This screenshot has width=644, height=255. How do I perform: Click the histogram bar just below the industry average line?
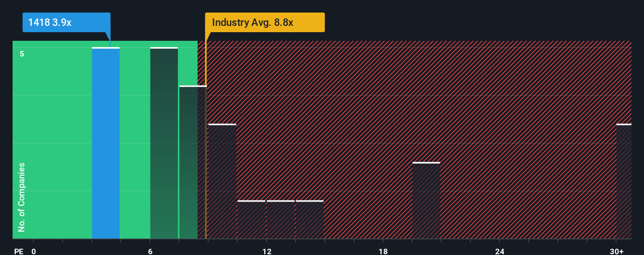click(193, 162)
